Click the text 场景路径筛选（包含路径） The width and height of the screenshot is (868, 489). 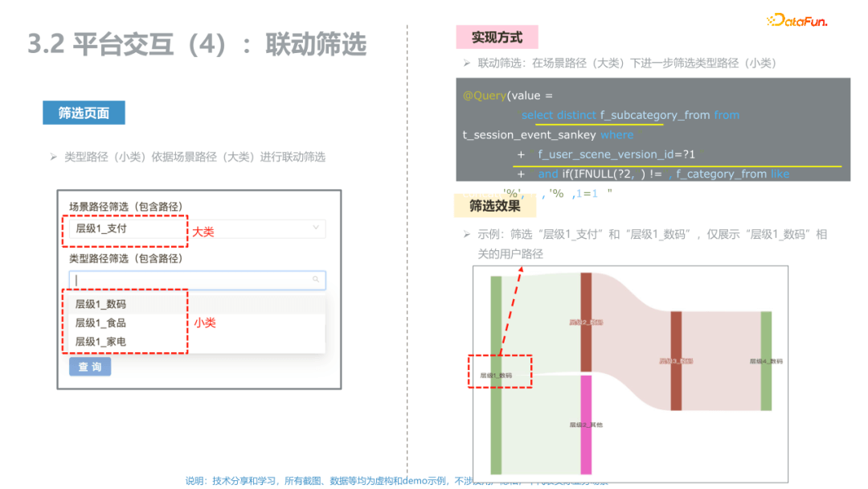(125, 207)
